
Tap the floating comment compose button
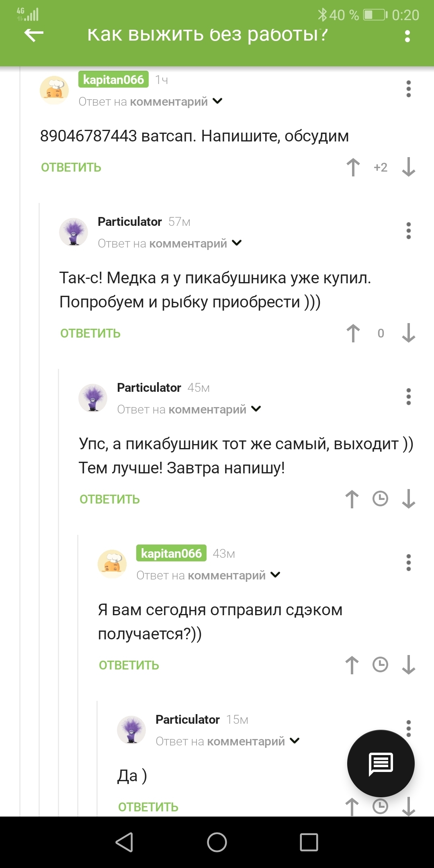click(x=381, y=763)
